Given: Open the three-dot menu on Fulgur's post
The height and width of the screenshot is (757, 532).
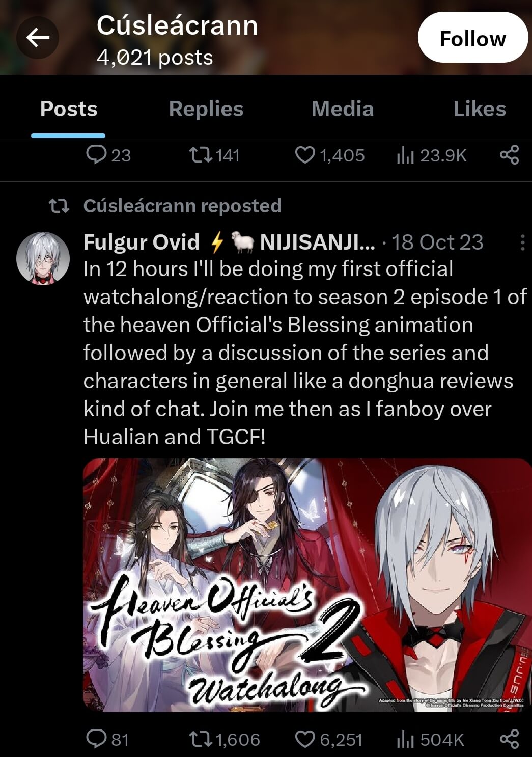Looking at the screenshot, I should point(522,242).
